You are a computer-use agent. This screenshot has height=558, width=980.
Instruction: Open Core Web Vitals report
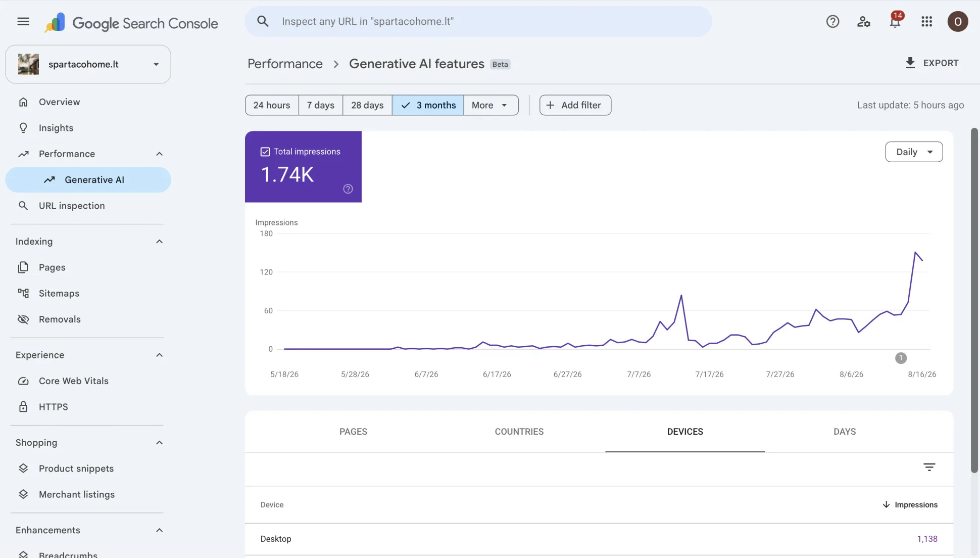[88, 381]
